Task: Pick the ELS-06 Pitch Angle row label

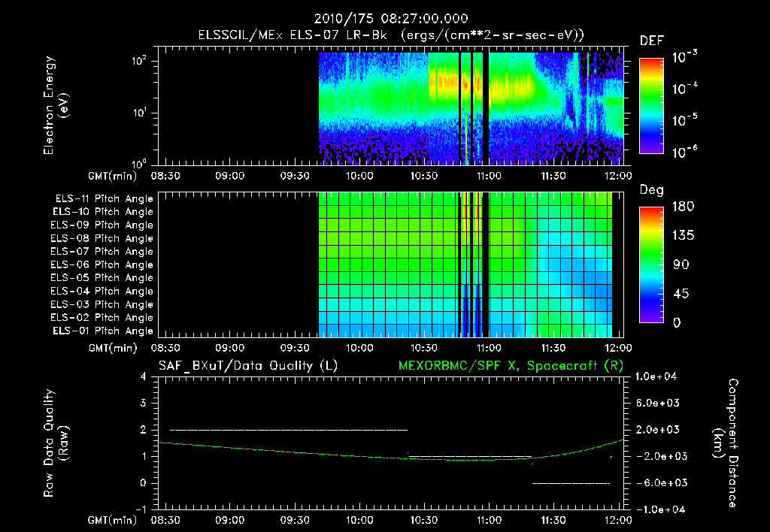Action: (102, 265)
